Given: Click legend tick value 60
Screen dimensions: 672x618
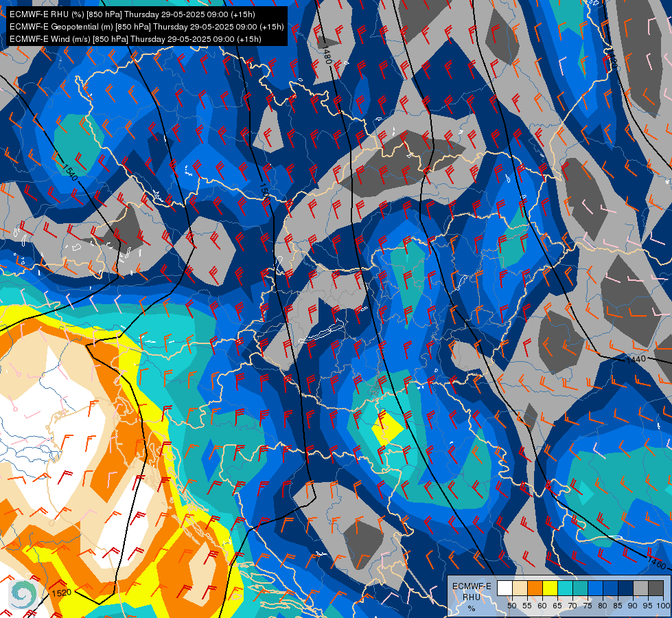Looking at the screenshot, I should (542, 606).
